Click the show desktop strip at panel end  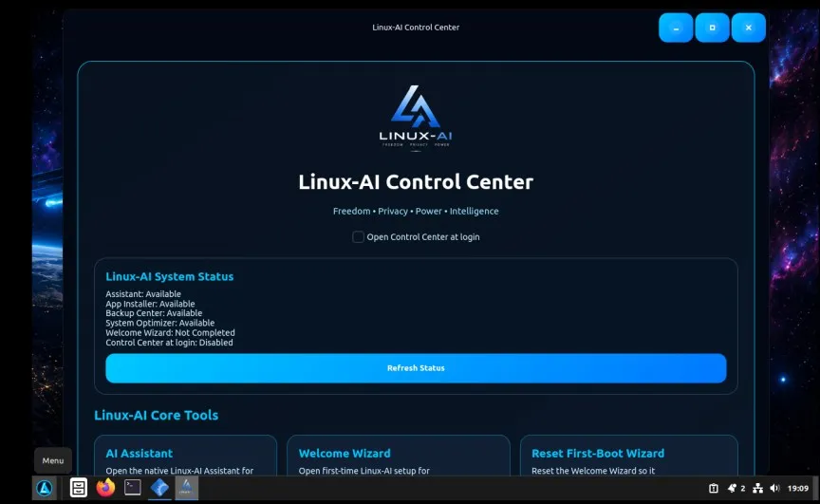click(816, 488)
